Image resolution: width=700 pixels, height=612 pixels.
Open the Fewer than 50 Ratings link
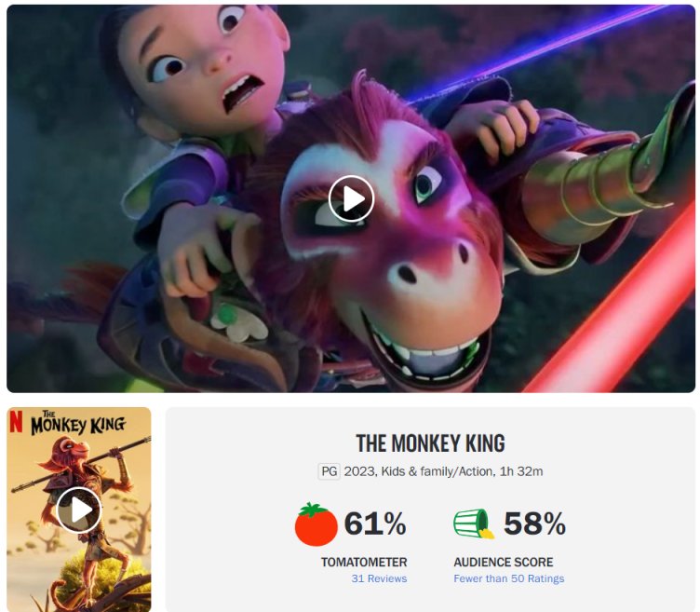509,578
